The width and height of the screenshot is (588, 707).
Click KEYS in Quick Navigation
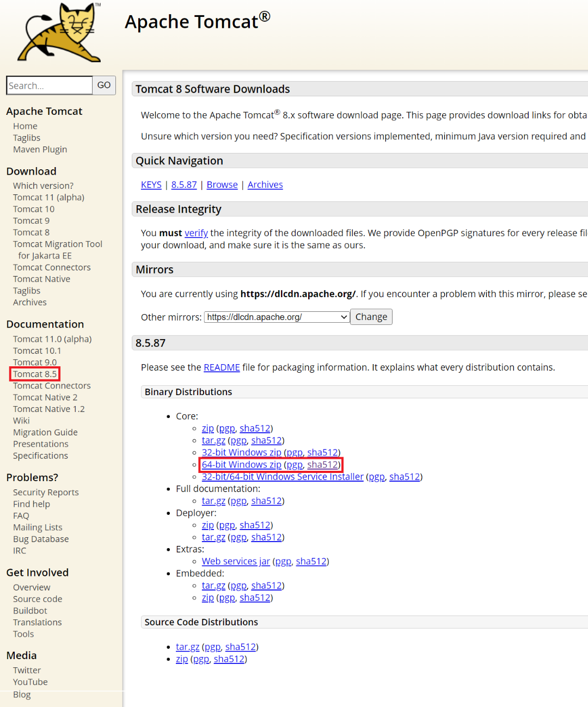point(151,185)
